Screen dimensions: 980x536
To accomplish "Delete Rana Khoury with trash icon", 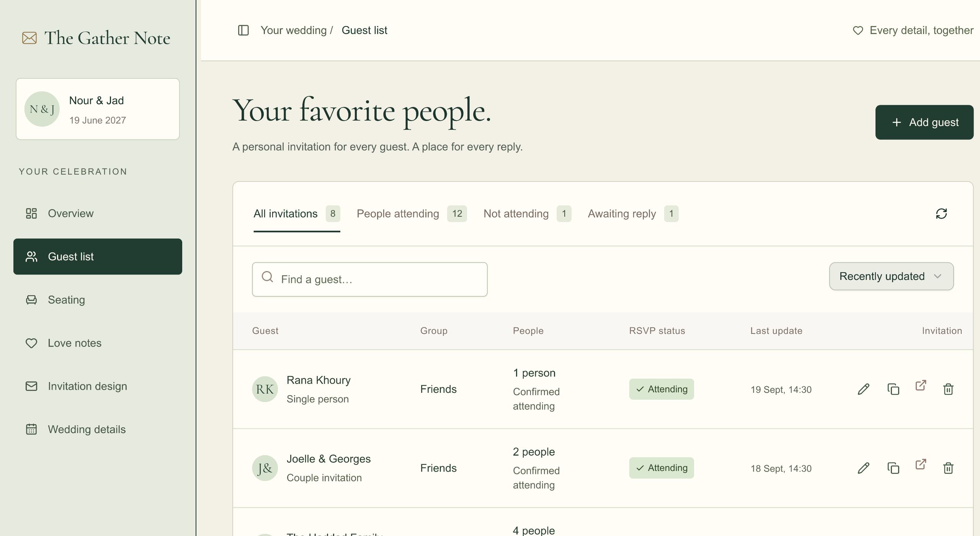I will click(948, 389).
